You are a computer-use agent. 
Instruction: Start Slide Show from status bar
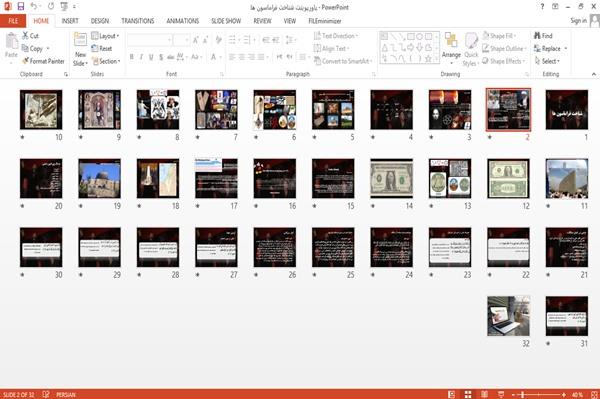pos(501,394)
